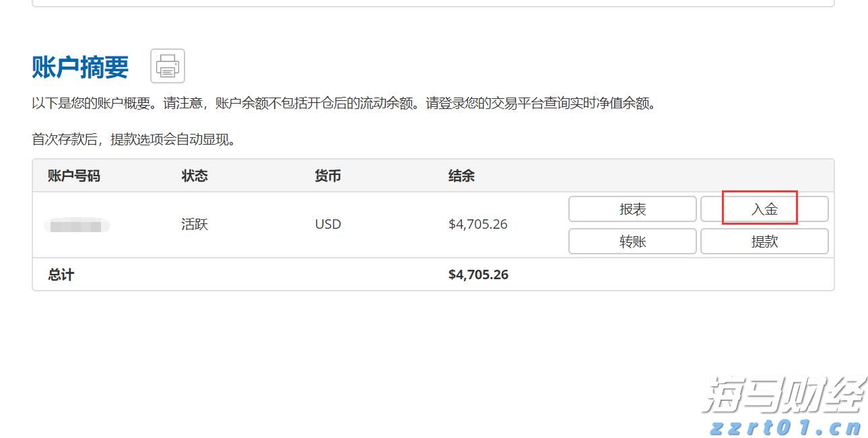Image resolution: width=868 pixels, height=438 pixels.
Task: Click the blurred account number cell
Action: tap(76, 225)
